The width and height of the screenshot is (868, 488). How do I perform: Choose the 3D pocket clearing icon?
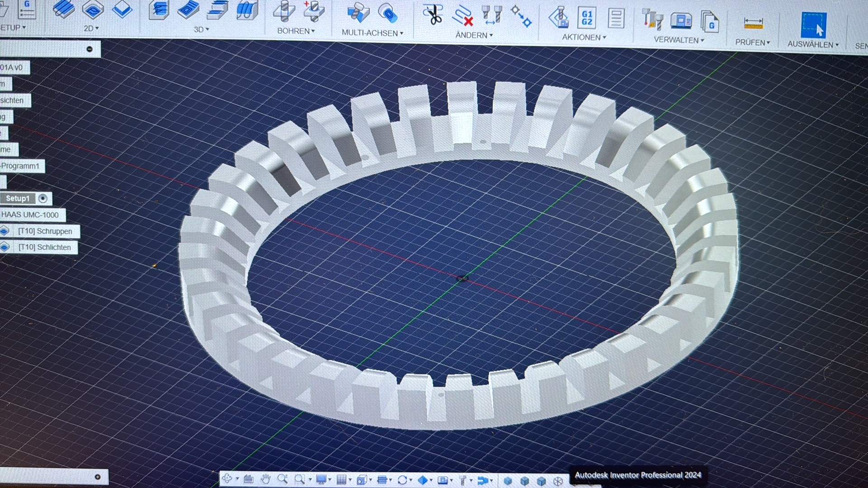coord(189,10)
